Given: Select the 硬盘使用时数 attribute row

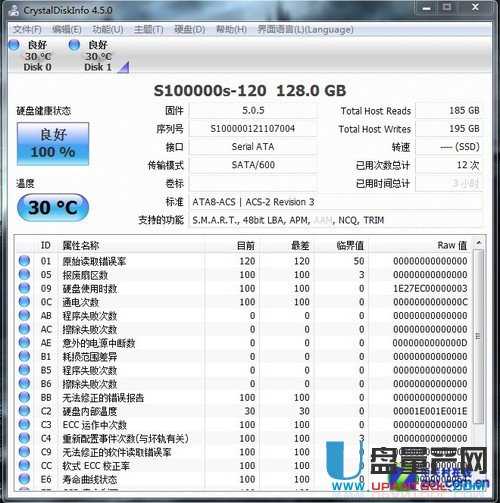Looking at the screenshot, I should (x=244, y=288).
